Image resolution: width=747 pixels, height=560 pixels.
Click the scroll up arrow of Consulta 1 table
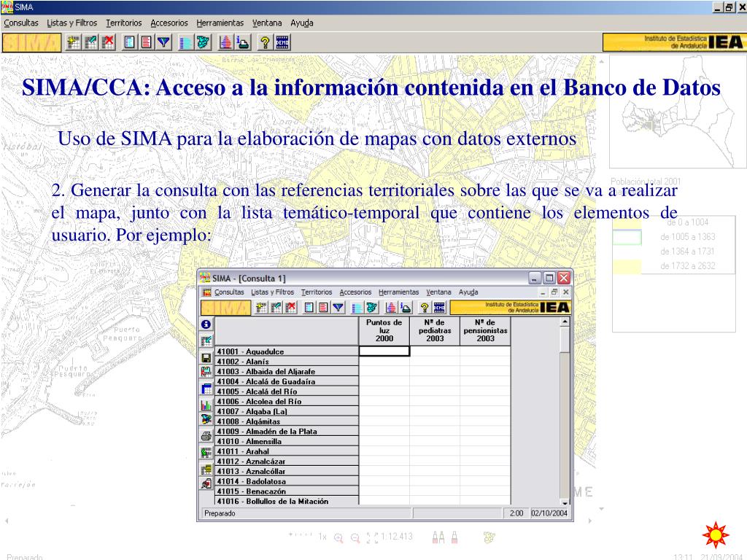point(565,322)
